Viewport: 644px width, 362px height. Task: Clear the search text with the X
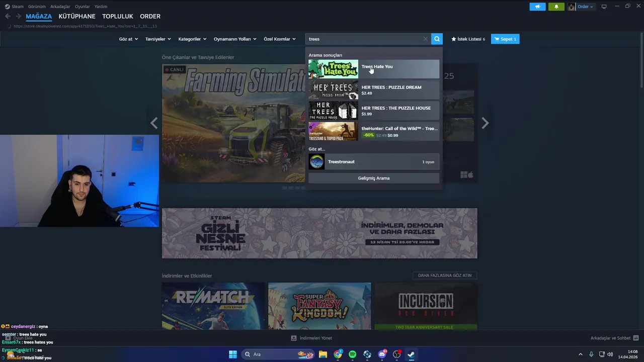(426, 39)
